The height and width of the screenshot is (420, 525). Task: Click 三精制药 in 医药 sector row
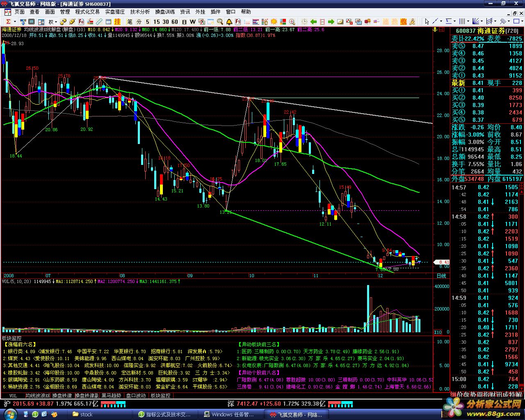[265, 352]
